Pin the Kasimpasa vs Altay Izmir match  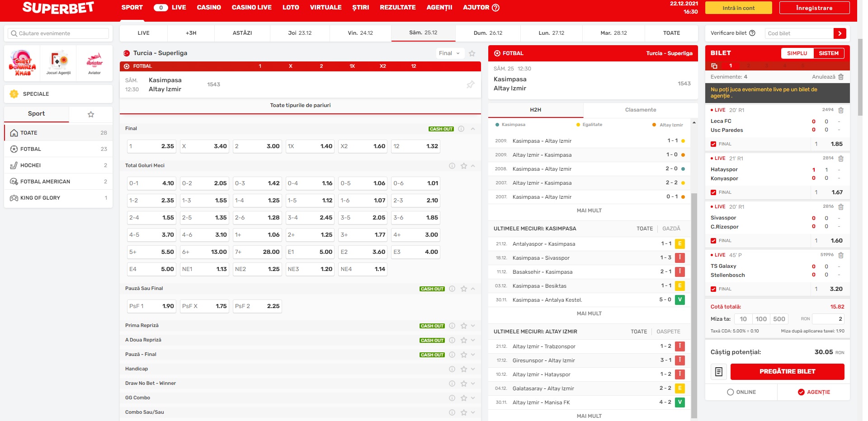point(471,84)
